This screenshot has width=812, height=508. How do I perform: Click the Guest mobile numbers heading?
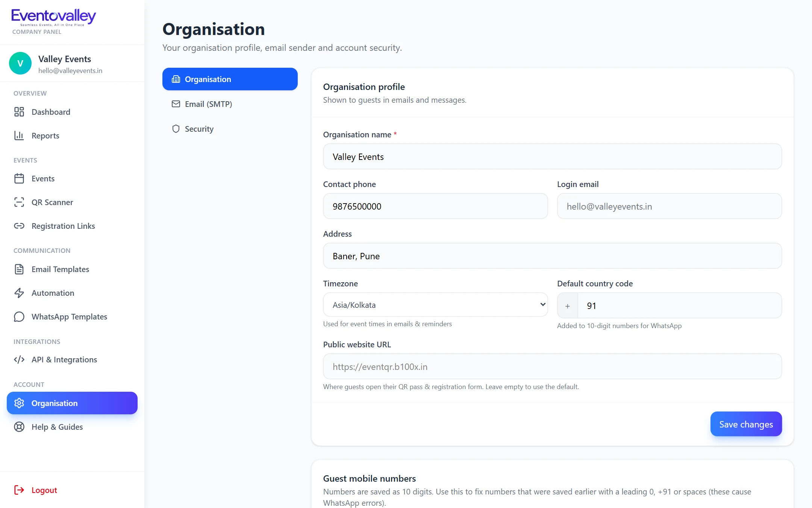[x=370, y=478]
